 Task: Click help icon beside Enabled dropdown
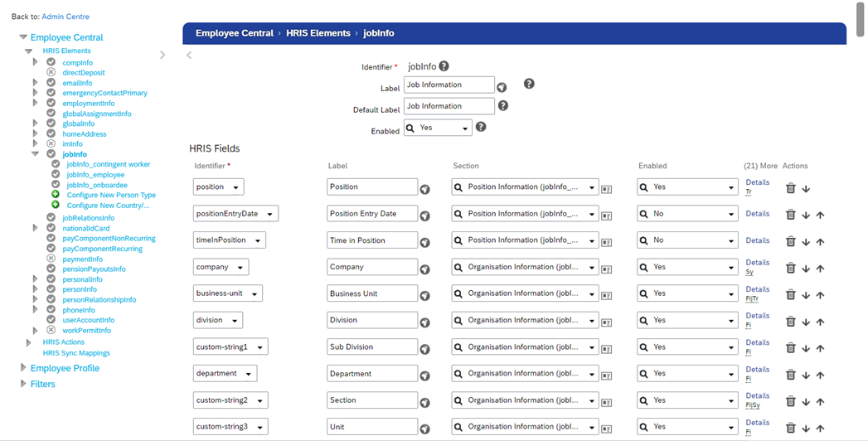481,127
